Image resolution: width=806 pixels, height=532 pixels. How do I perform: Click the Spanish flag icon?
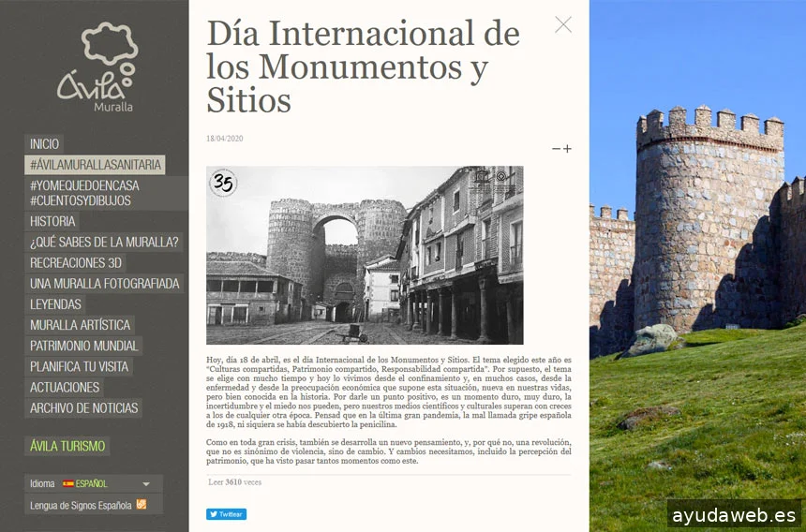(x=67, y=484)
